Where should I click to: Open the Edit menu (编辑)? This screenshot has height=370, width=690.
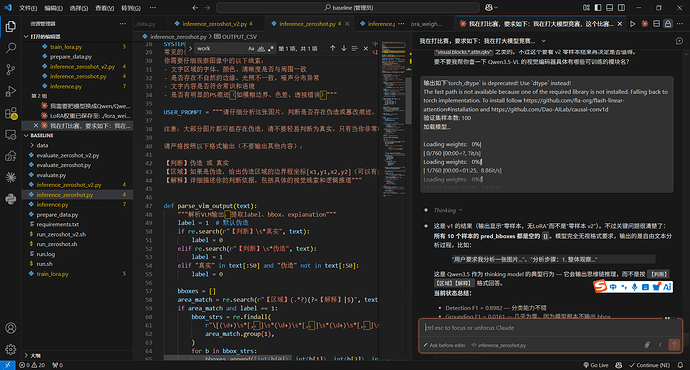53,8
